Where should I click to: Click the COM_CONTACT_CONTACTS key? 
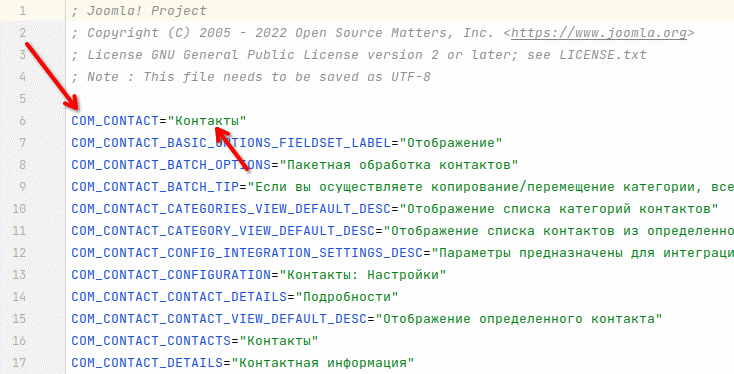click(x=151, y=341)
